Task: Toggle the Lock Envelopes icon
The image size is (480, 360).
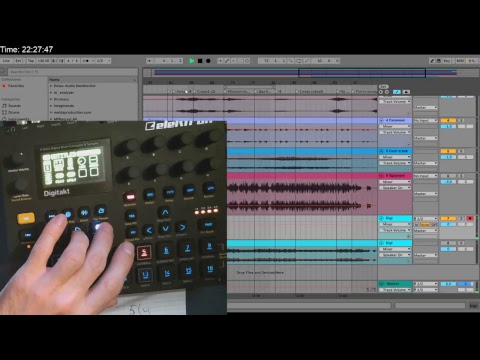Action: [406, 92]
